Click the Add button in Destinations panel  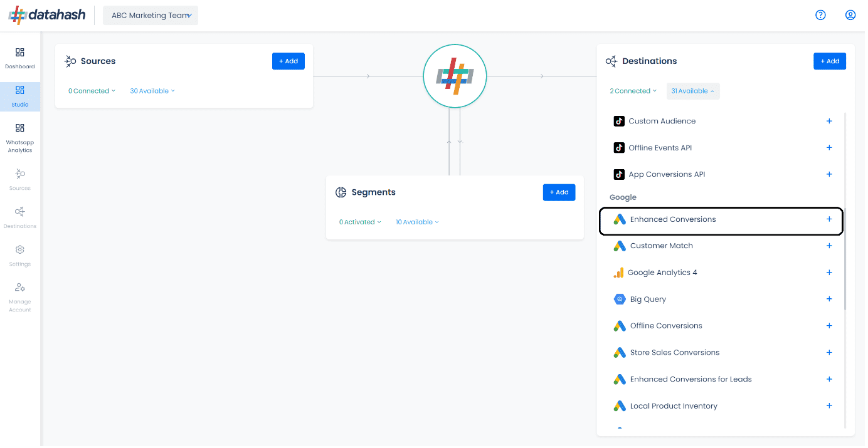(x=830, y=61)
